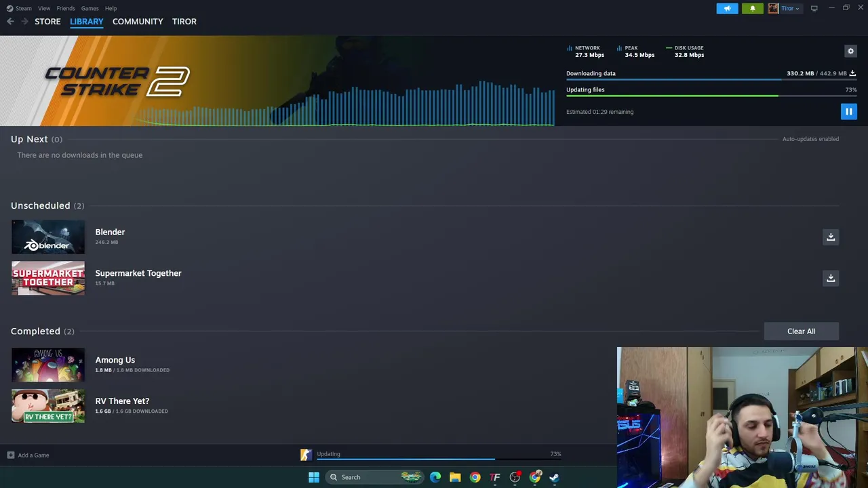868x488 pixels.
Task: Open Among Us title in Completed
Action: point(115,360)
